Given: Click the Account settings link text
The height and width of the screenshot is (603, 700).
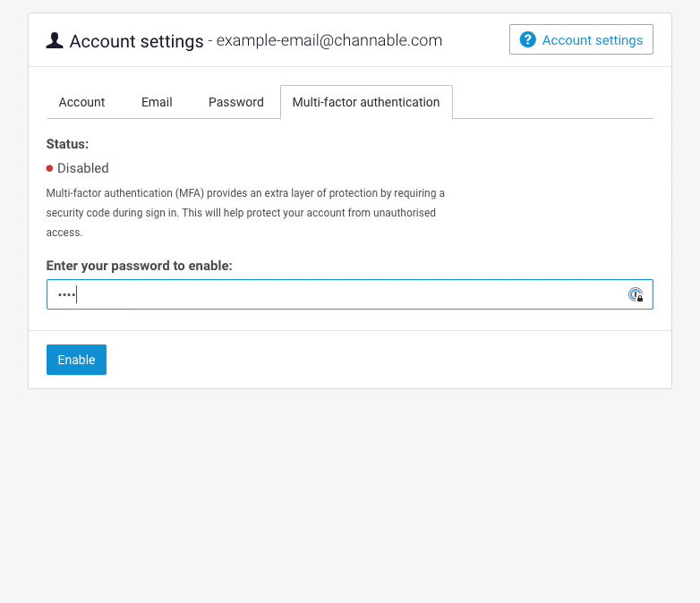Looking at the screenshot, I should (x=593, y=40).
